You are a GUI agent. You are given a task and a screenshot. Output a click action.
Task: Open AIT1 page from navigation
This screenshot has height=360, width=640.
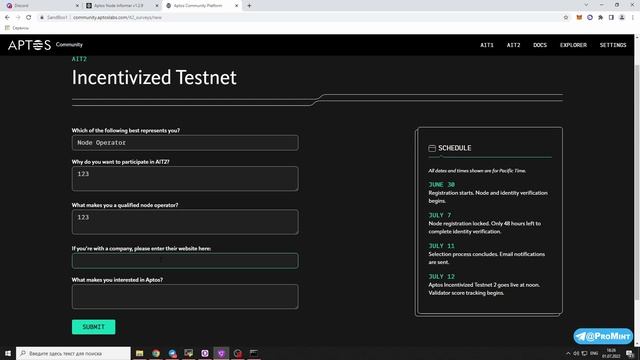coord(487,45)
